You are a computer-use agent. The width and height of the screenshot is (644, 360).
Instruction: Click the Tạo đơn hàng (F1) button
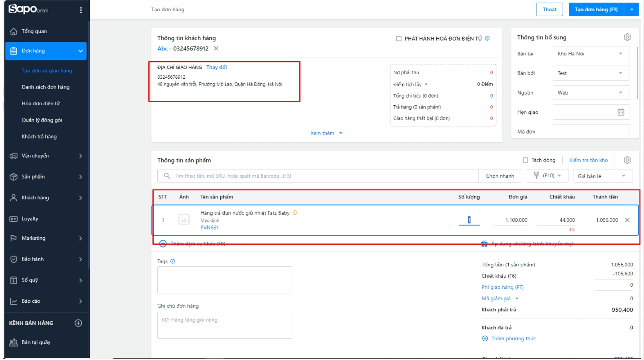pyautogui.click(x=596, y=9)
